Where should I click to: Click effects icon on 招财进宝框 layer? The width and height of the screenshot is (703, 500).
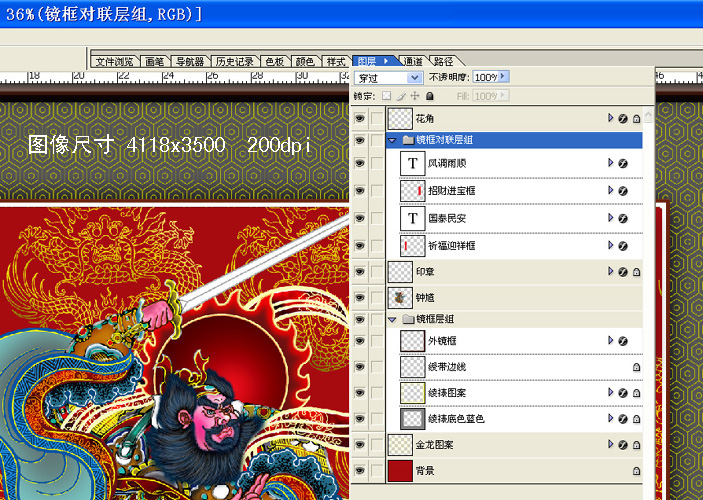tap(623, 191)
